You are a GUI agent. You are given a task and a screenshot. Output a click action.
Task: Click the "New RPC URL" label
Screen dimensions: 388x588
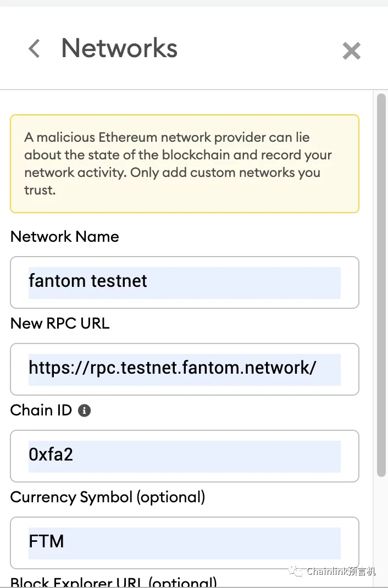point(60,324)
